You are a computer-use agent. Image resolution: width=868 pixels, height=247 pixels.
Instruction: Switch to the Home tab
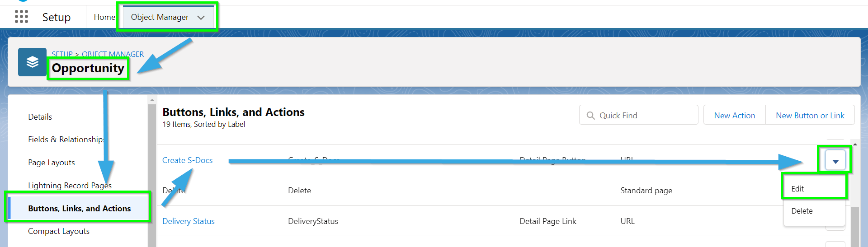coord(104,17)
